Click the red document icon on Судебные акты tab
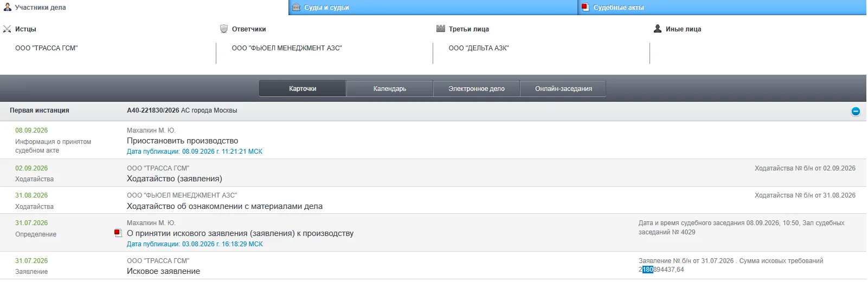The image size is (868, 282). [x=586, y=8]
